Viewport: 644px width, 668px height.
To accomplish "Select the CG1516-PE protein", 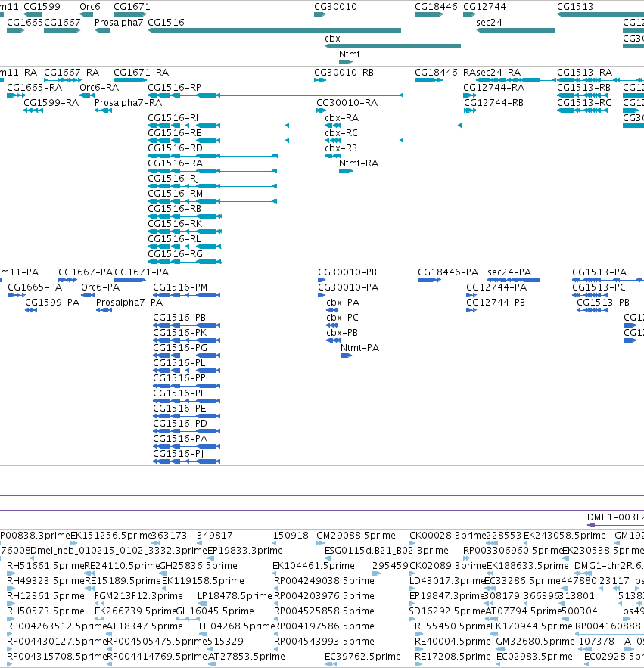I will pyautogui.click(x=187, y=416).
